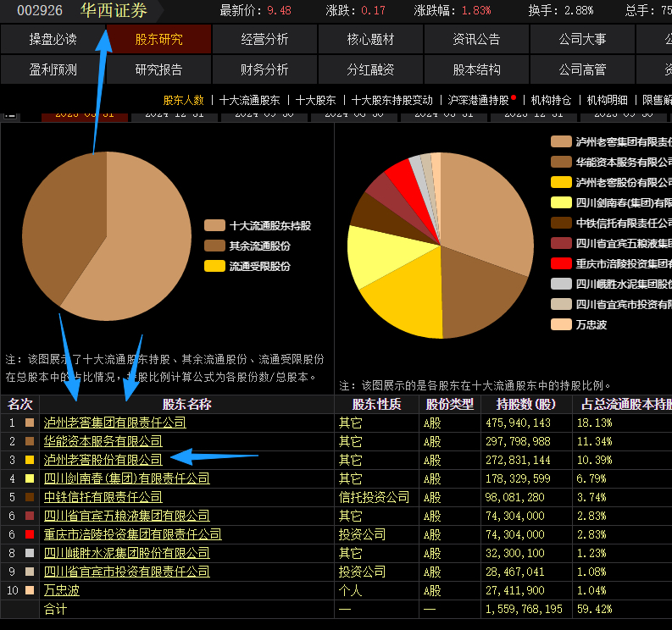672x630 pixels.
Task: Go to the 公司高管 tab
Action: 582,69
